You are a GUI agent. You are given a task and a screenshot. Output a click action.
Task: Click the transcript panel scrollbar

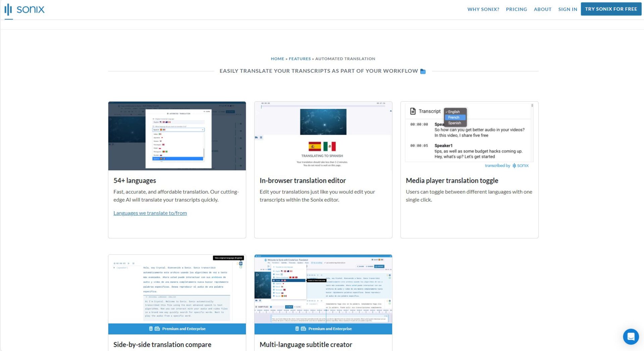click(532, 106)
